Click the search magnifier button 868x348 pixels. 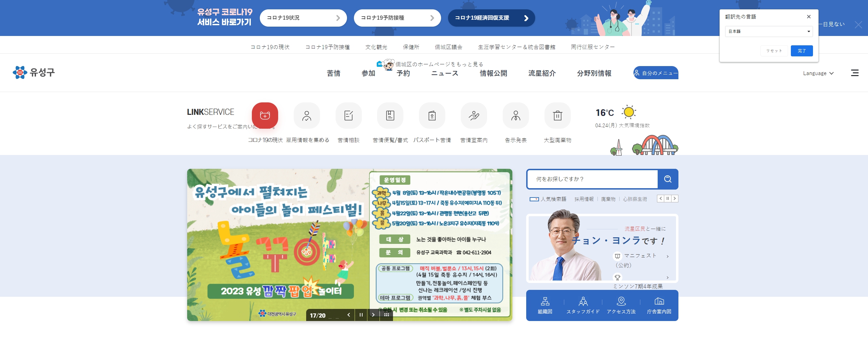[x=668, y=179]
